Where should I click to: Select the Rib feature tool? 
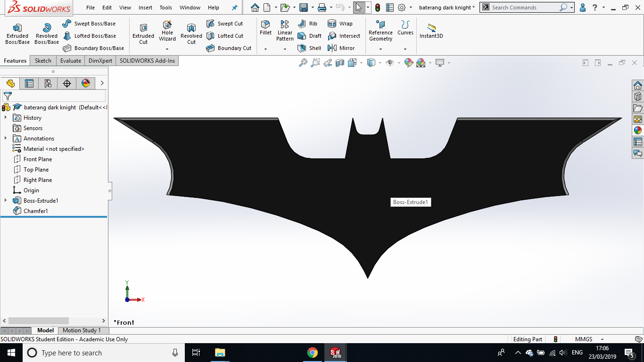coord(307,24)
